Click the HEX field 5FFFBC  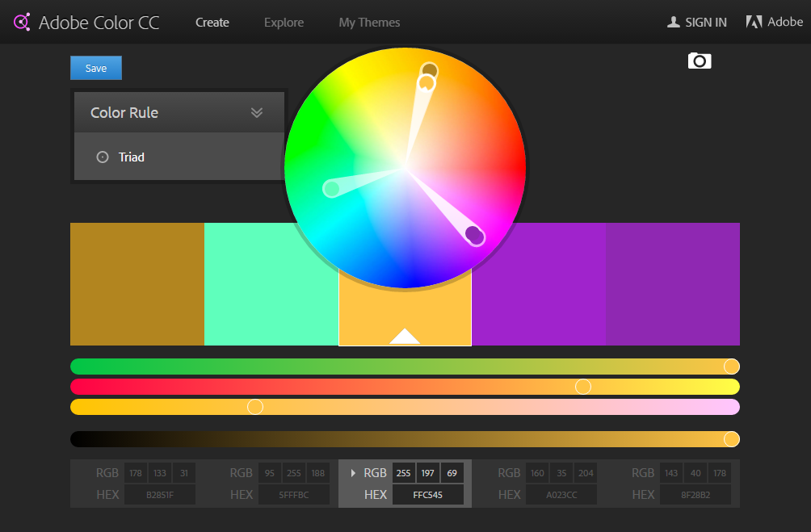(x=294, y=495)
